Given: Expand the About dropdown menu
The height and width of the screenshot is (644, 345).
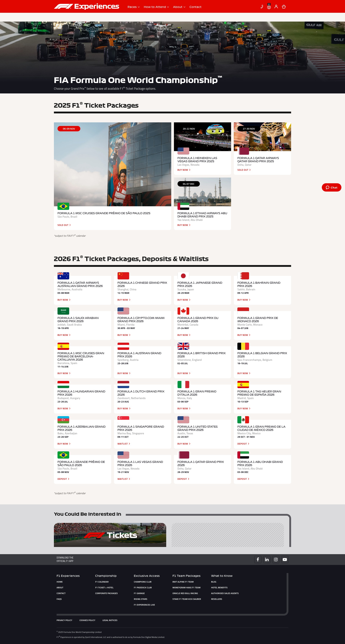Looking at the screenshot, I should tap(179, 7).
